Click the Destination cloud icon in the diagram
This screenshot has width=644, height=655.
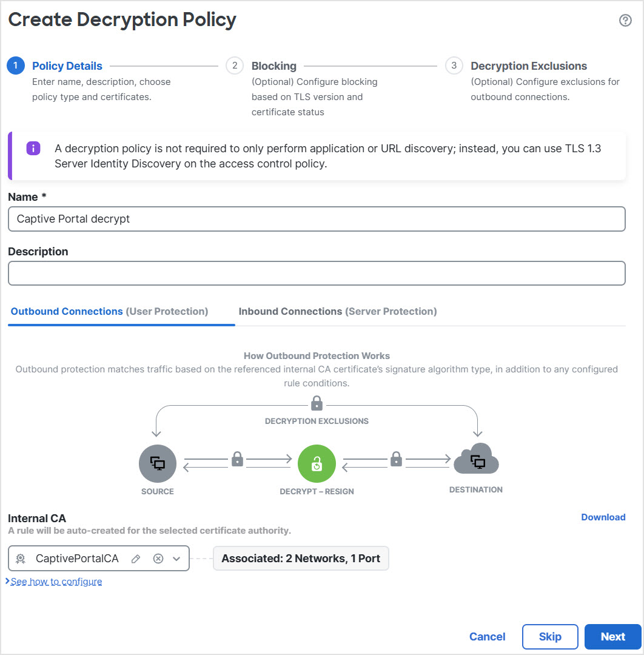pyautogui.click(x=476, y=461)
